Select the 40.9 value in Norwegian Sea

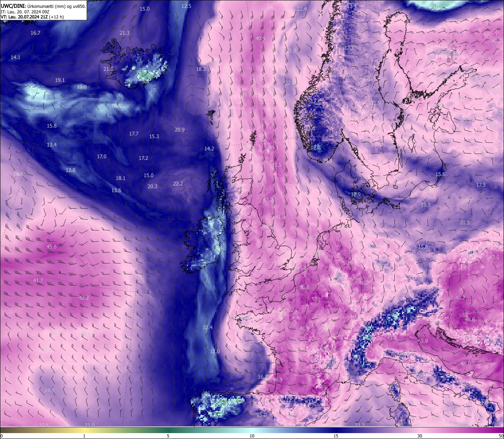click(260, 38)
